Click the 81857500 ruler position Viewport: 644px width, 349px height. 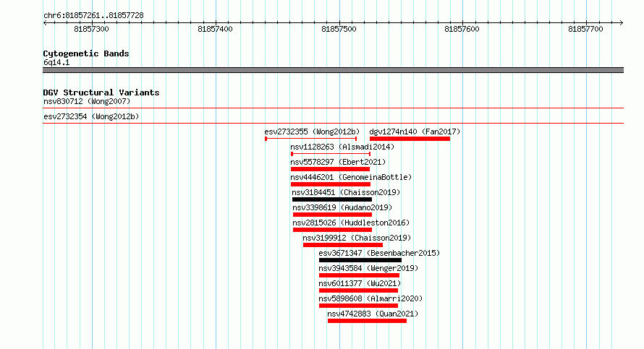click(x=339, y=29)
